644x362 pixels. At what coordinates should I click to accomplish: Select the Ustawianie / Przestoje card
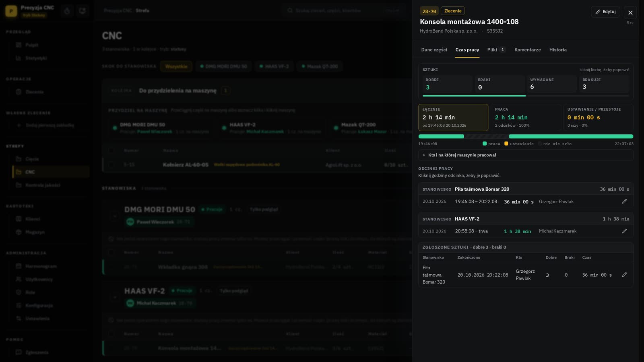click(598, 117)
